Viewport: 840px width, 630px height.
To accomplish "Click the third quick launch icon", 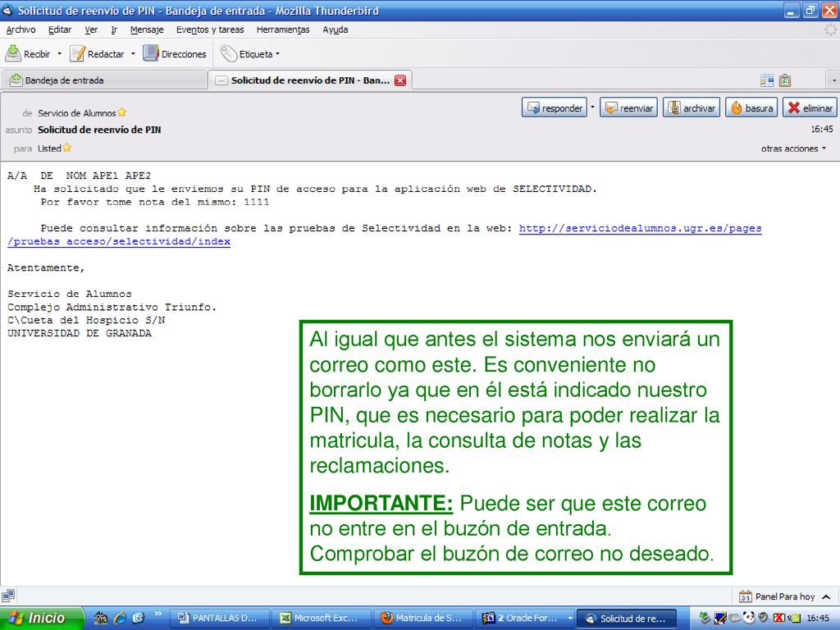I will tap(138, 618).
